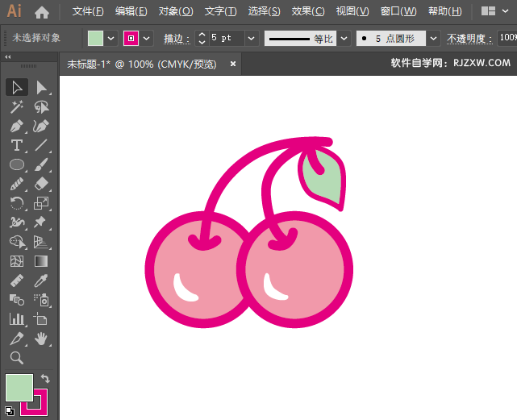
Task: Open the 文件(F) menu
Action: tap(88, 11)
